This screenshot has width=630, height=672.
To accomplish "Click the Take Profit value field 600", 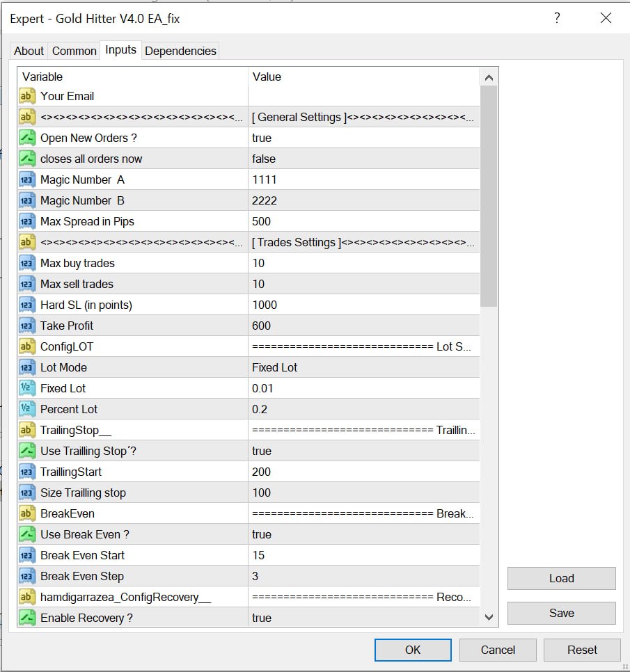I will point(363,326).
